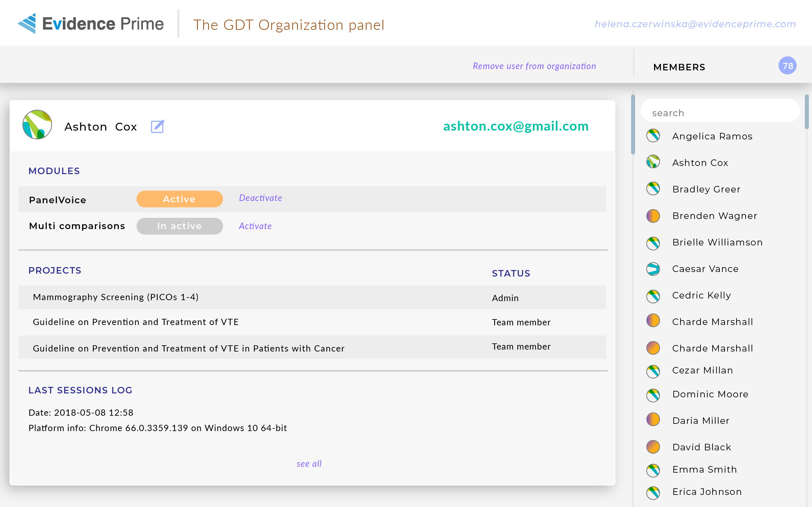Click The GDT Organization panel title
The image size is (812, 507).
coord(289,25)
